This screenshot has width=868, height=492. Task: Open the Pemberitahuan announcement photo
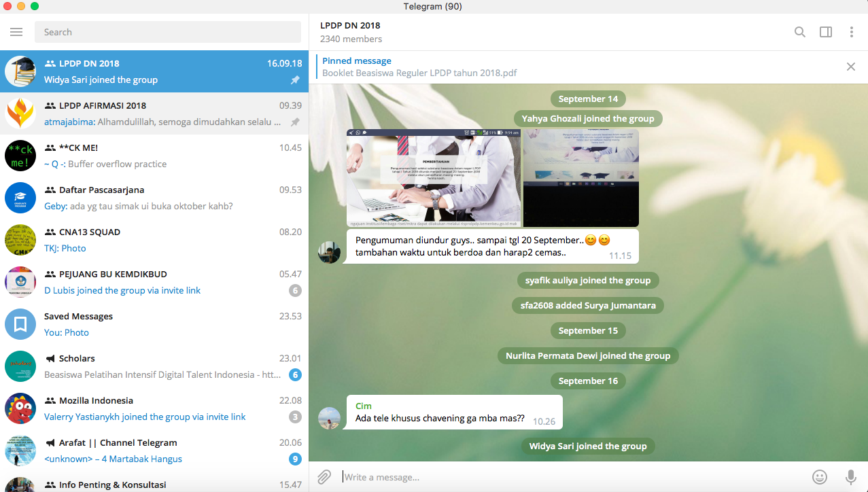(434, 178)
